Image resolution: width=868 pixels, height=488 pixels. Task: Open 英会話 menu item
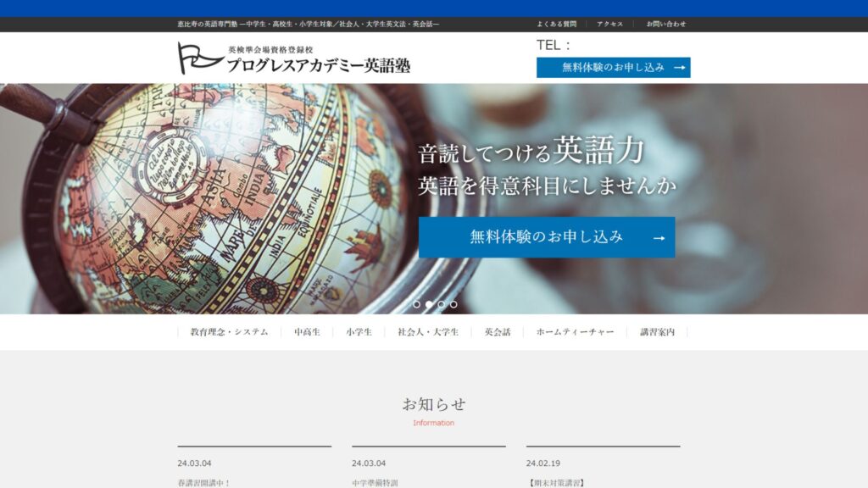pyautogui.click(x=498, y=332)
